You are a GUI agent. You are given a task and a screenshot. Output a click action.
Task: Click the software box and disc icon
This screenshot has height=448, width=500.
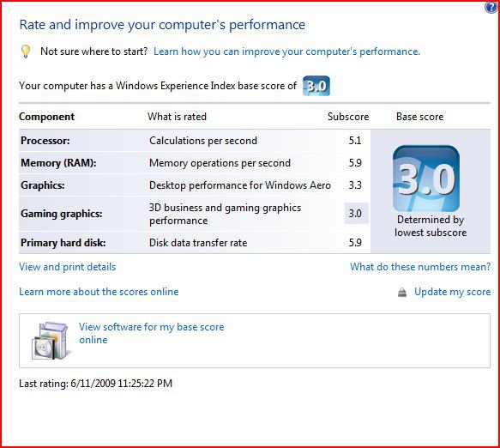51,341
